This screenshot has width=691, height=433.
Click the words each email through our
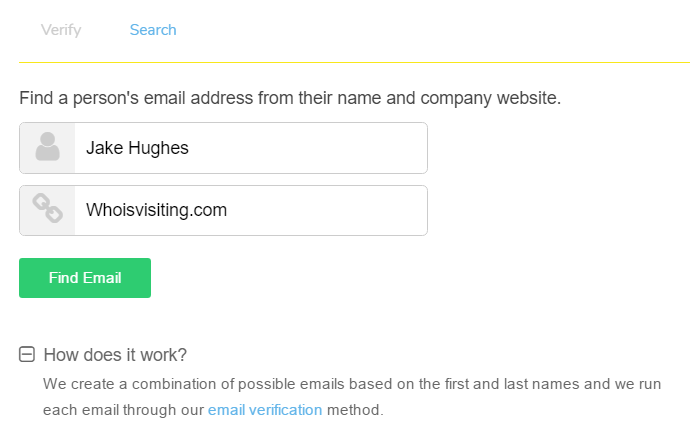coord(123,410)
